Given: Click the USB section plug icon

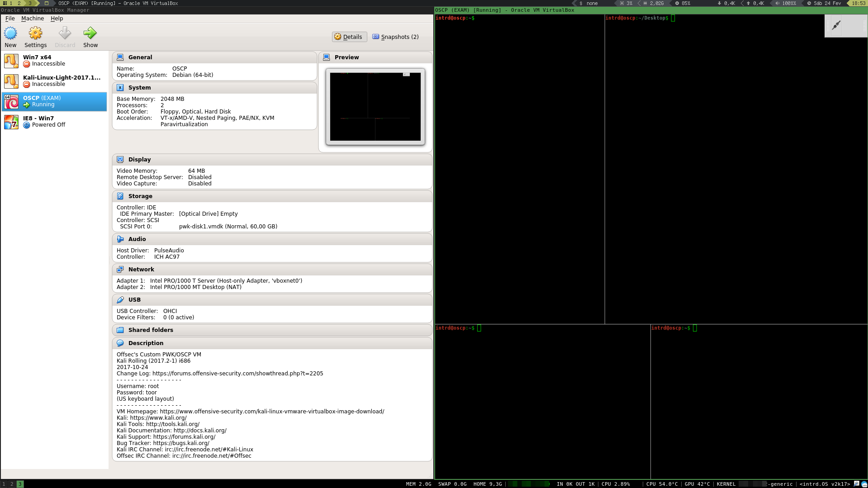Looking at the screenshot, I should [x=120, y=300].
